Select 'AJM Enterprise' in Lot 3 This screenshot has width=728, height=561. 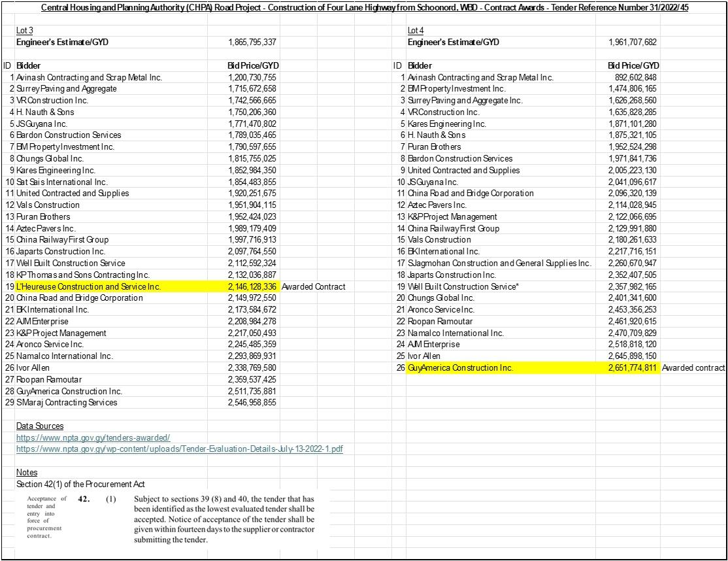tap(42, 322)
